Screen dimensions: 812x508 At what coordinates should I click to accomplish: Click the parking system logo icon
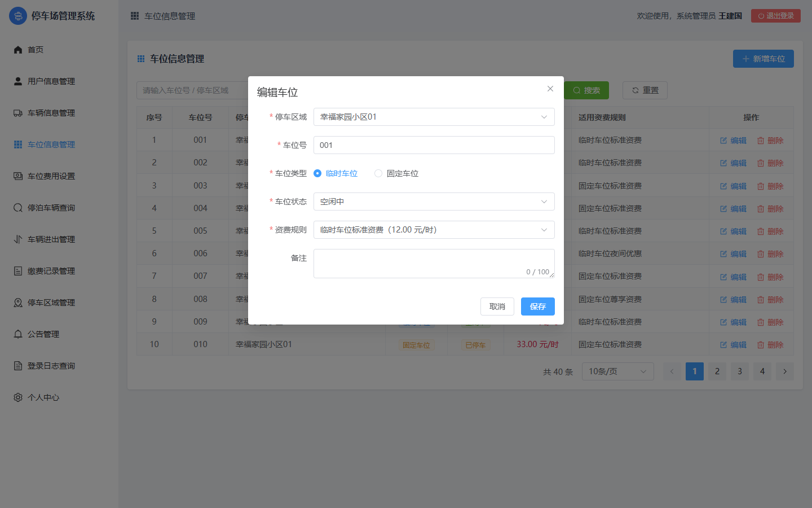pyautogui.click(x=18, y=16)
